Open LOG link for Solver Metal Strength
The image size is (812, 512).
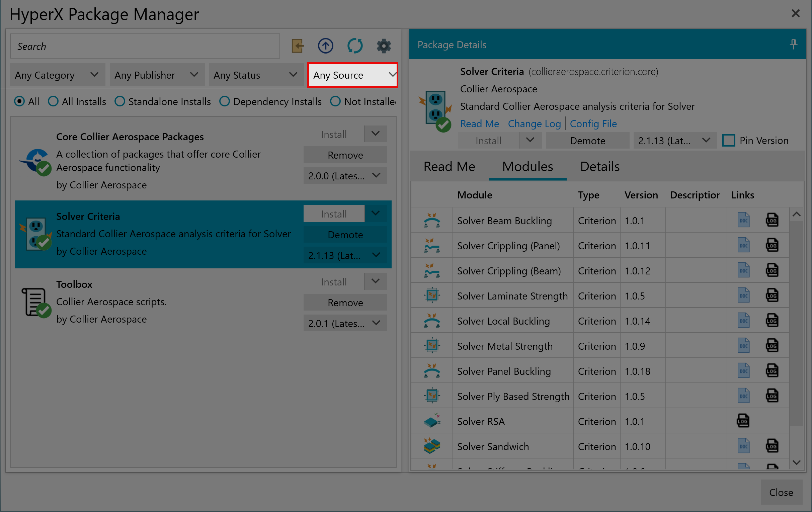[772, 346]
